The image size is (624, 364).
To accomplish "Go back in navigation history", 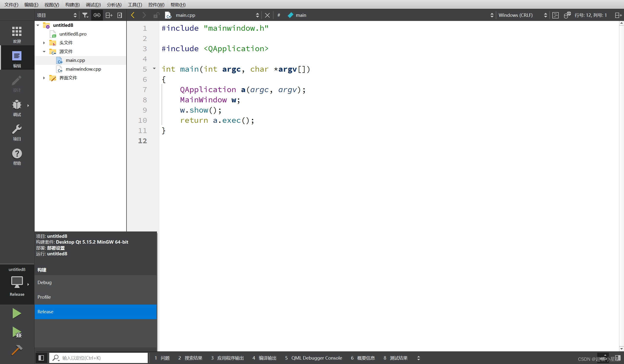I will pyautogui.click(x=133, y=15).
